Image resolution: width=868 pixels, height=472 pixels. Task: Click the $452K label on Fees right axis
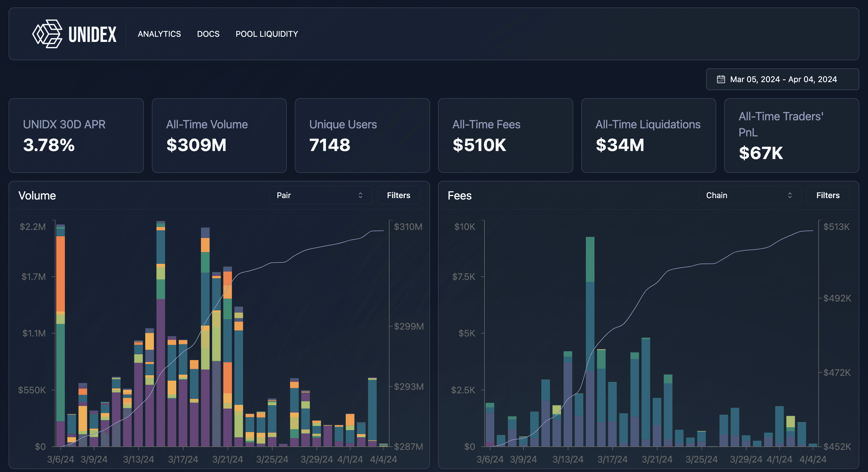pos(837,447)
